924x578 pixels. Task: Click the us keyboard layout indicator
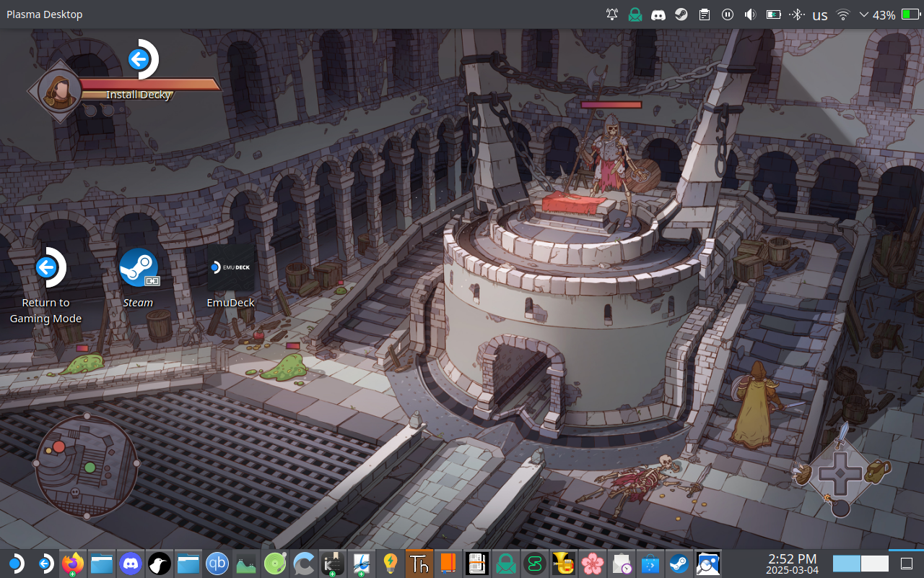(820, 15)
